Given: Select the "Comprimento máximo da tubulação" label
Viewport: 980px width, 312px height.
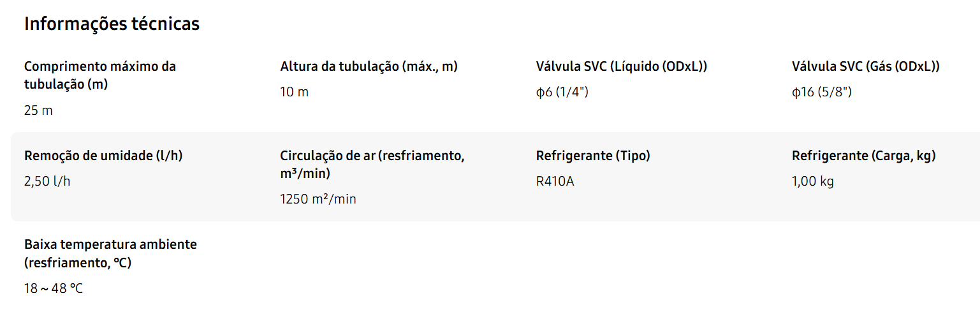Looking at the screenshot, I should coord(100,75).
